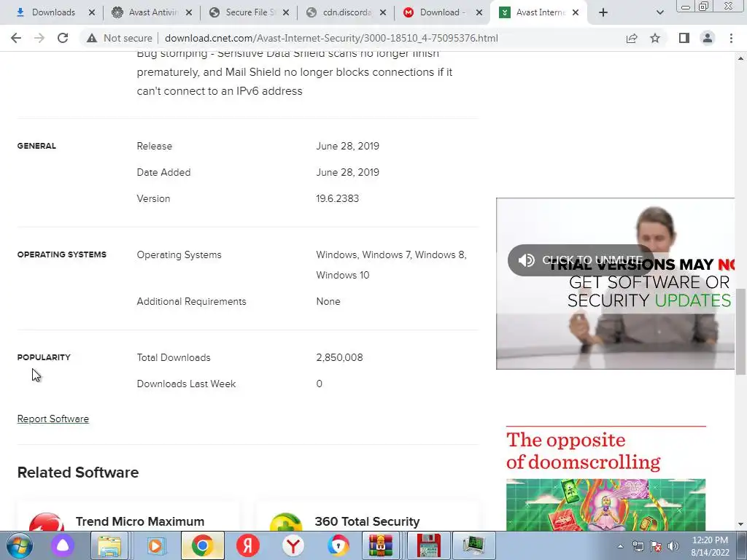Close the Secure File tab
Image resolution: width=747 pixels, height=560 pixels.
pyautogui.click(x=286, y=12)
